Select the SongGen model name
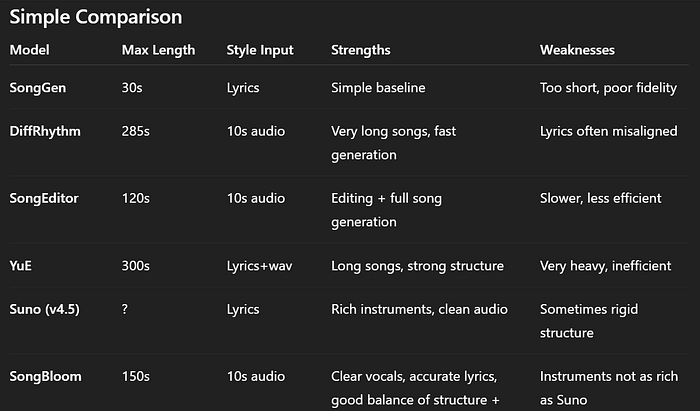The width and height of the screenshot is (700, 411). pyautogui.click(x=38, y=88)
